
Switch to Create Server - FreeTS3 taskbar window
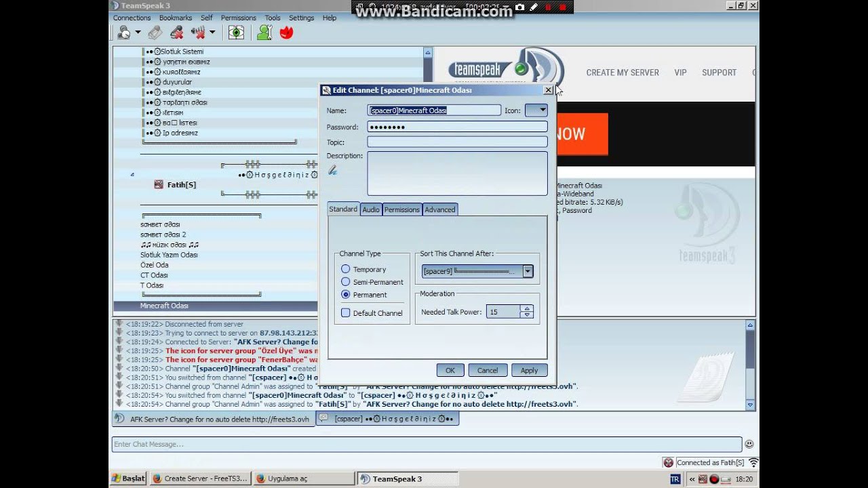199,479
